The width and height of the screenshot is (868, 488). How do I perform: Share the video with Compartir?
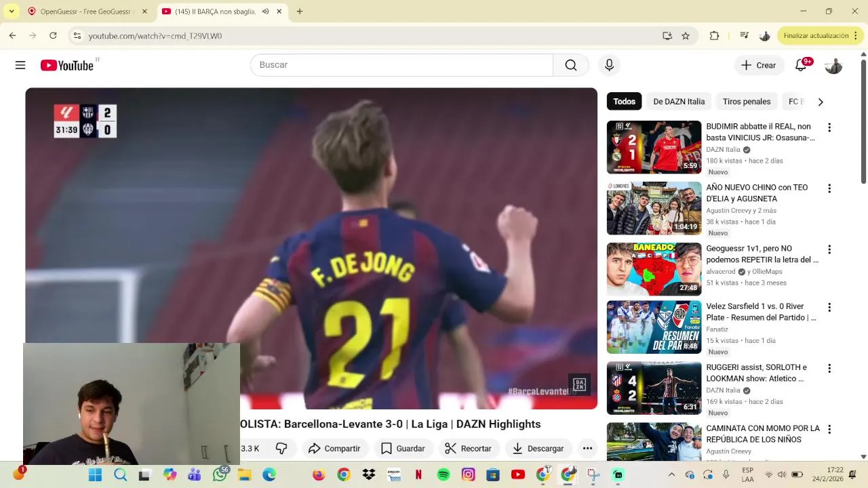334,449
